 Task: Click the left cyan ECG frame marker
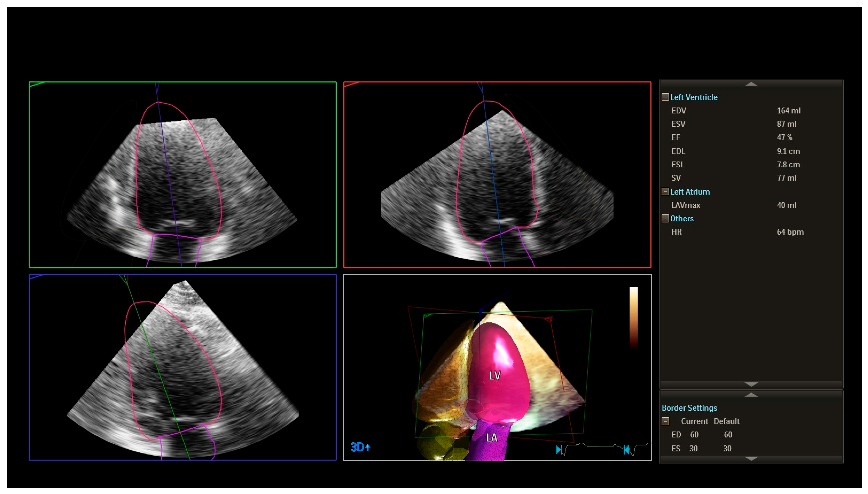(x=558, y=450)
